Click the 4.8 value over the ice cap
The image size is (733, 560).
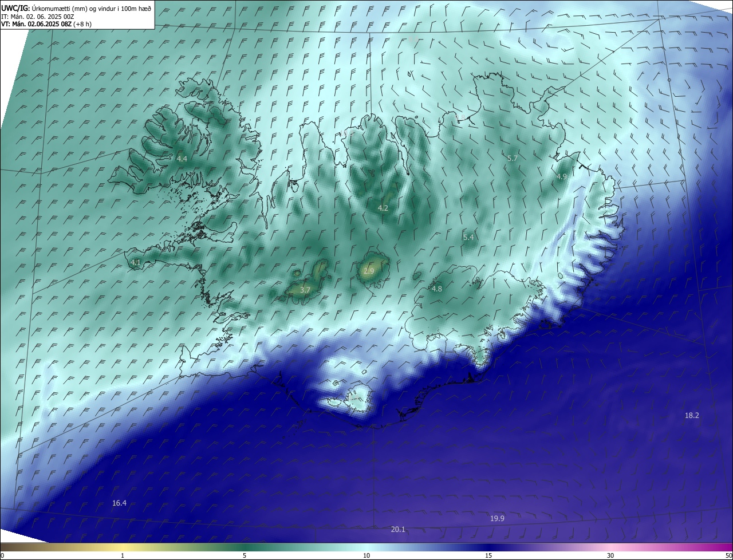[437, 289]
